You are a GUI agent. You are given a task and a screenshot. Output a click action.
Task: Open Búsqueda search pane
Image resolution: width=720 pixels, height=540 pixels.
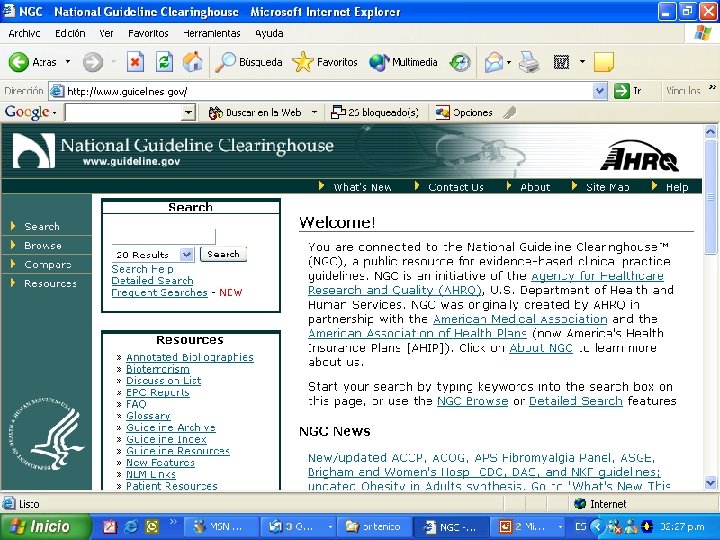[248, 62]
